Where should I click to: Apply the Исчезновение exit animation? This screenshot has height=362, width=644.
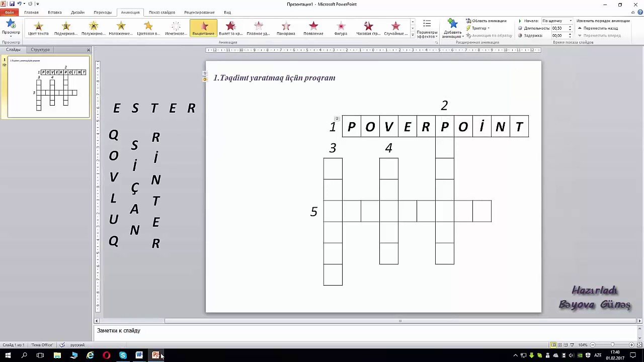click(x=176, y=28)
